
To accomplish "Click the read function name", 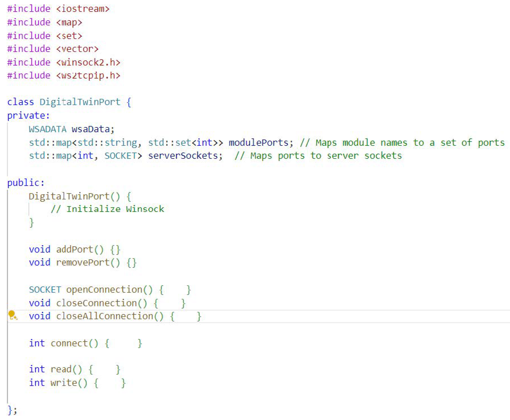I will click(61, 369).
